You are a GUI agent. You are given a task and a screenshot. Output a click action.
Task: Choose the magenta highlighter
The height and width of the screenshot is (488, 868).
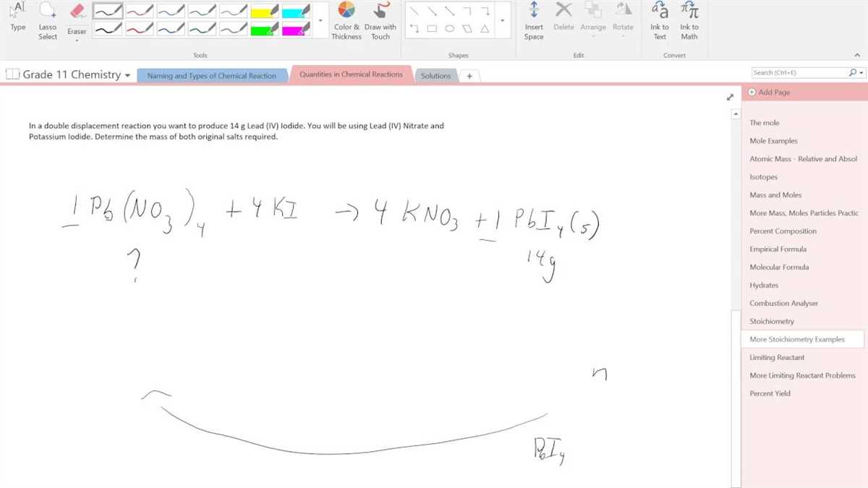(297, 28)
